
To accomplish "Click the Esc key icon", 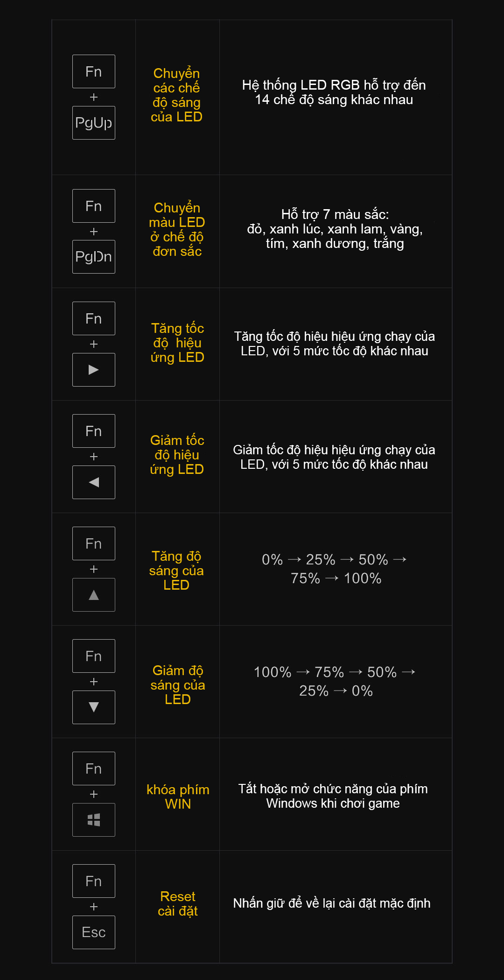I will (x=93, y=932).
